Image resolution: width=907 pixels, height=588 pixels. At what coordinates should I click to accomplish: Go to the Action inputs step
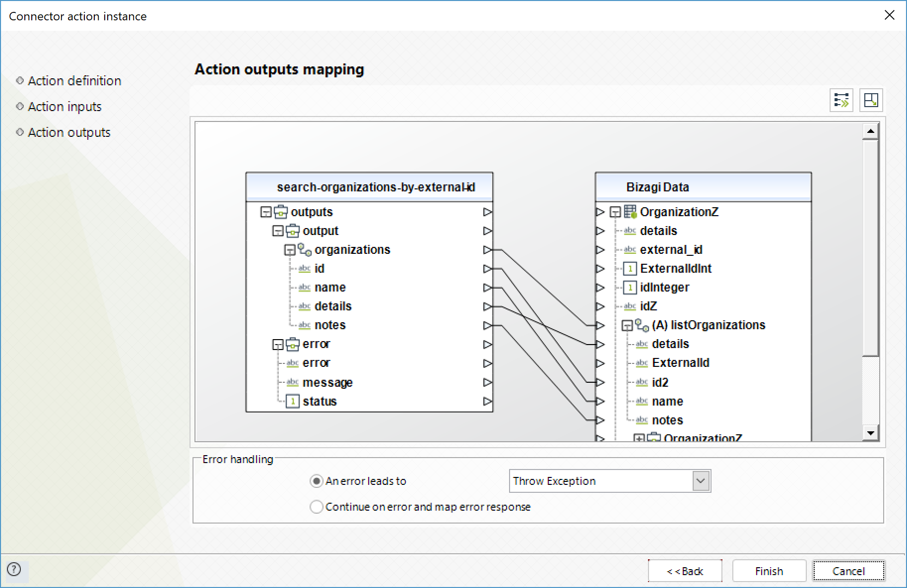pyautogui.click(x=65, y=107)
